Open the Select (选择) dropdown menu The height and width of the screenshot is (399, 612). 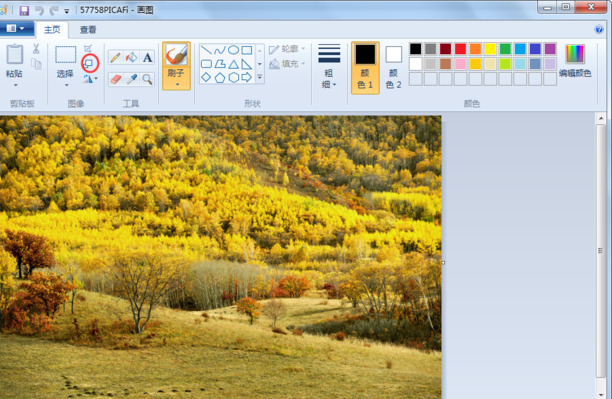click(66, 85)
